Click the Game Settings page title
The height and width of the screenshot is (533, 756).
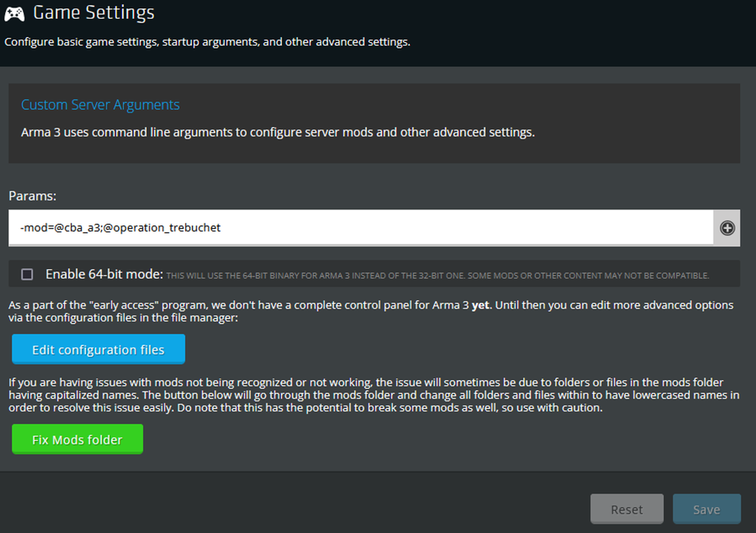[94, 13]
